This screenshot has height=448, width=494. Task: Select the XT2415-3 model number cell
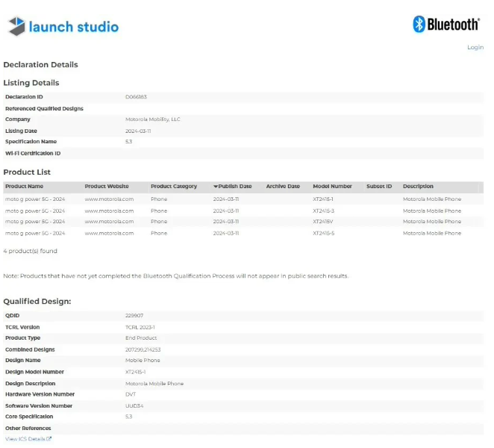click(x=324, y=211)
